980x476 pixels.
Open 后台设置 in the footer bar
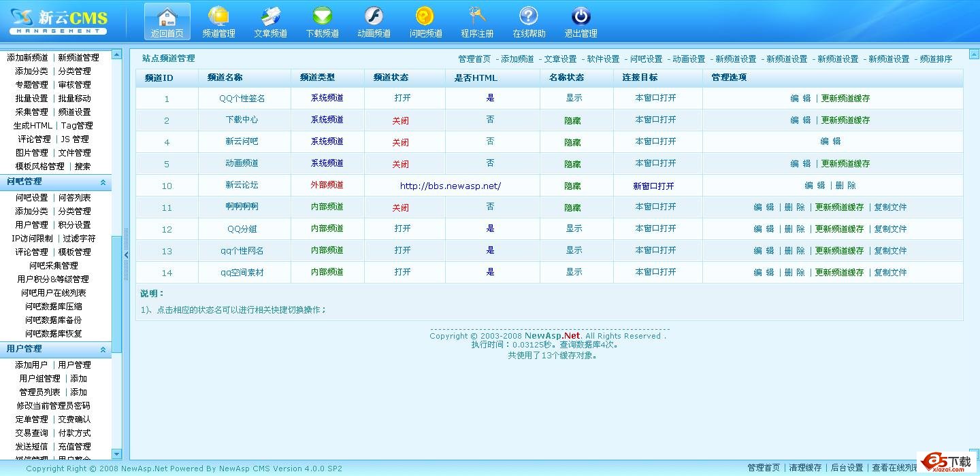(x=847, y=468)
